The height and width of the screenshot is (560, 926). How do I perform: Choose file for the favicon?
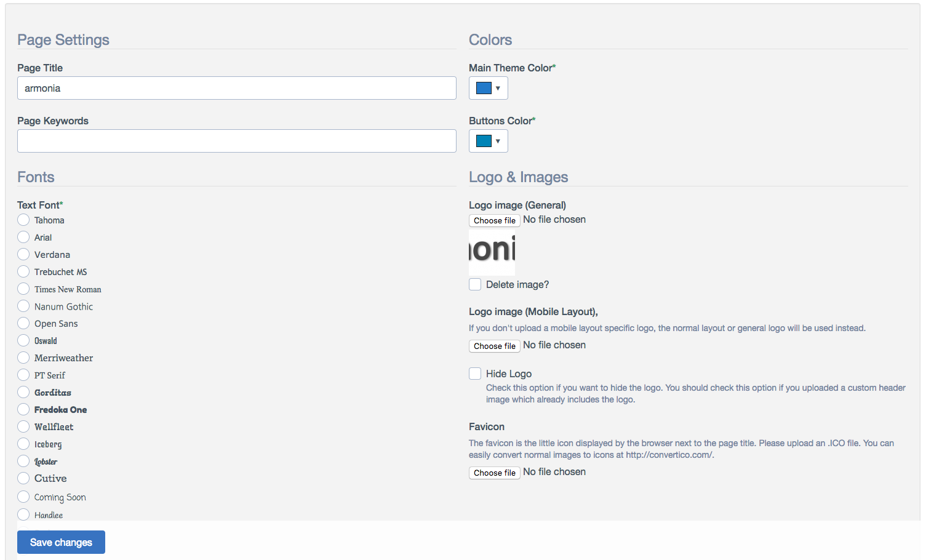point(495,473)
